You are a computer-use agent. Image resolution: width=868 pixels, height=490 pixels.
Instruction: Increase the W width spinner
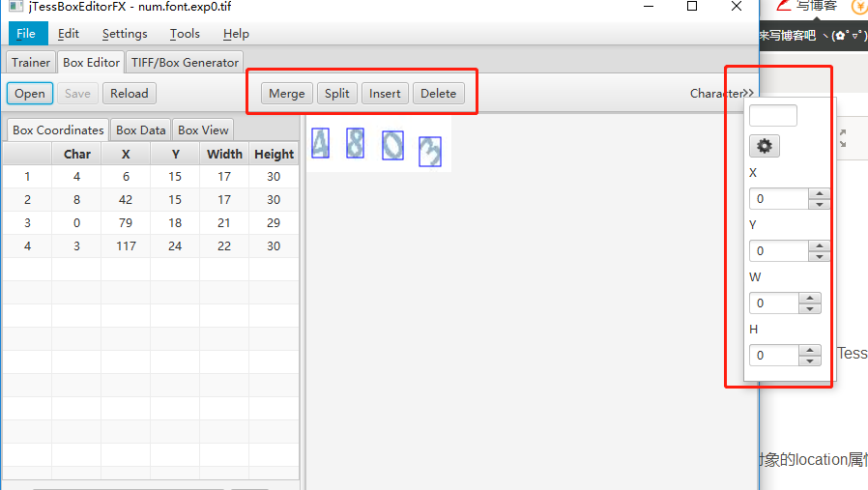tap(809, 298)
